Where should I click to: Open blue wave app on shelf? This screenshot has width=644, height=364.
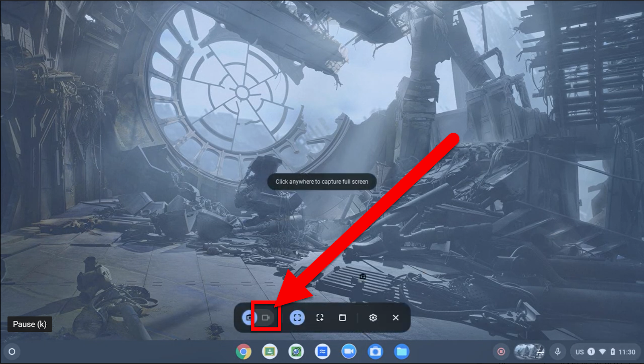click(322, 352)
